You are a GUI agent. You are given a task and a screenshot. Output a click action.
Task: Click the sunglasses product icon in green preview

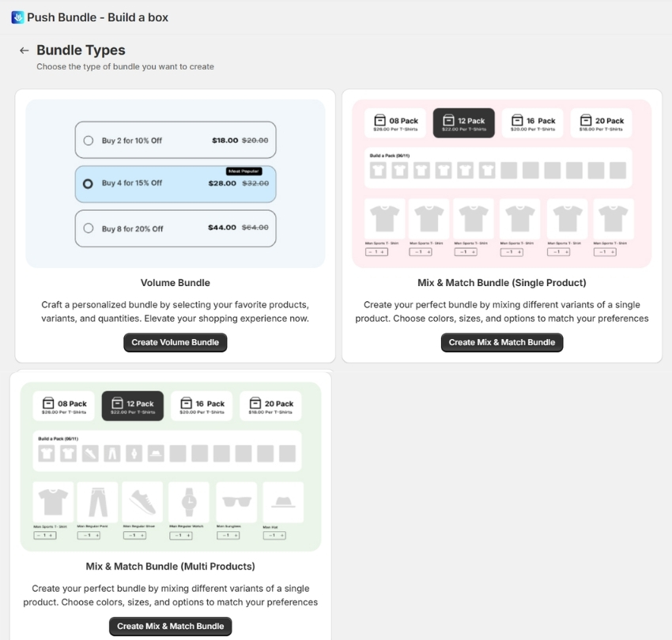pos(236,502)
